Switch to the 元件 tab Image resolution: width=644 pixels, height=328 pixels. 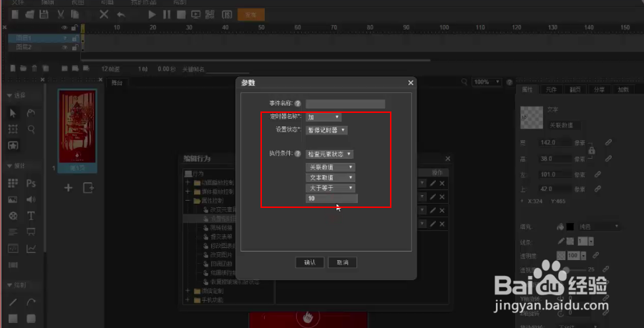551,90
